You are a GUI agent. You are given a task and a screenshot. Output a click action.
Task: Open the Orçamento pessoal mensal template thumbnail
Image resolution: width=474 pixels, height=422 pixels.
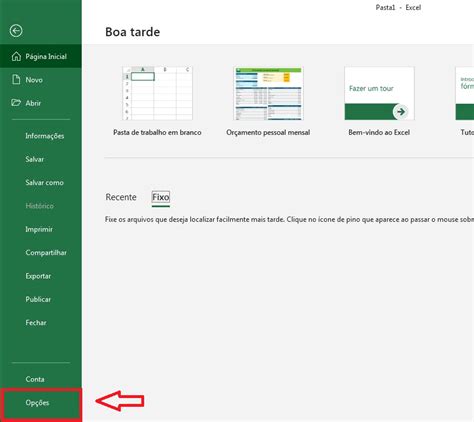[x=268, y=93]
